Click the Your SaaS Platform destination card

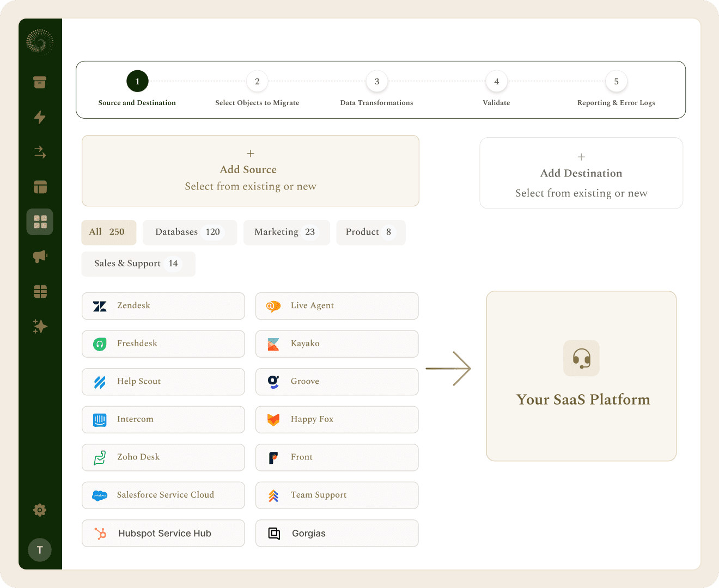coord(581,376)
